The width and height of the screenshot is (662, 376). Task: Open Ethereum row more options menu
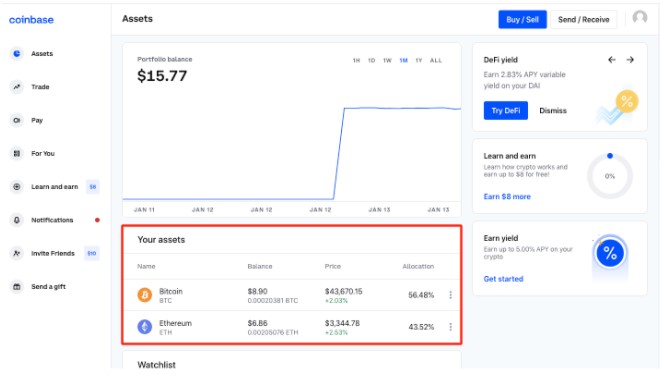pos(450,327)
